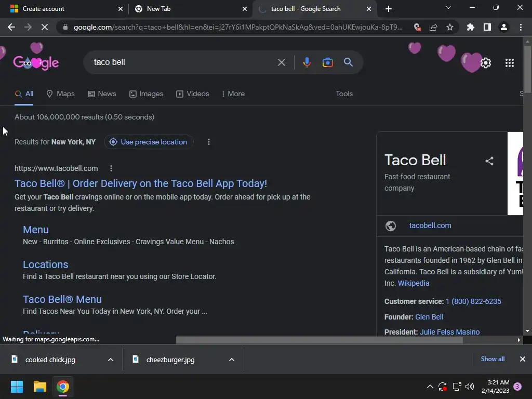Open the Wikipedia link
Screen dimensions: 532x399
click(413, 283)
